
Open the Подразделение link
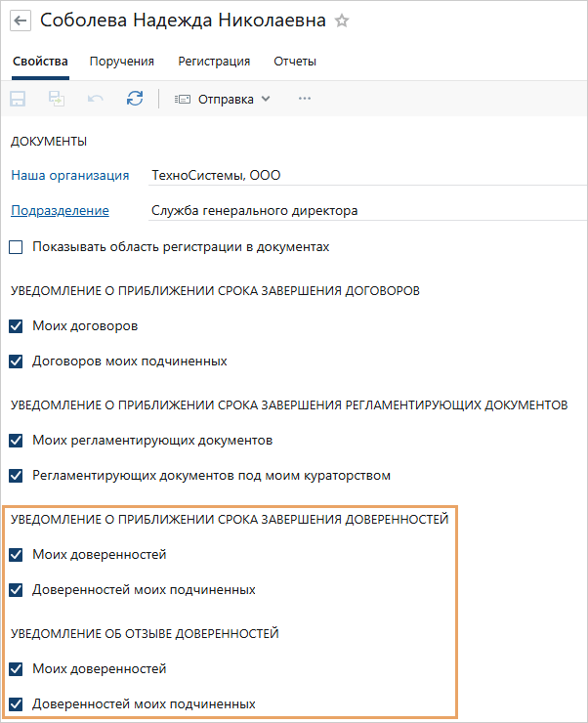coord(60,210)
